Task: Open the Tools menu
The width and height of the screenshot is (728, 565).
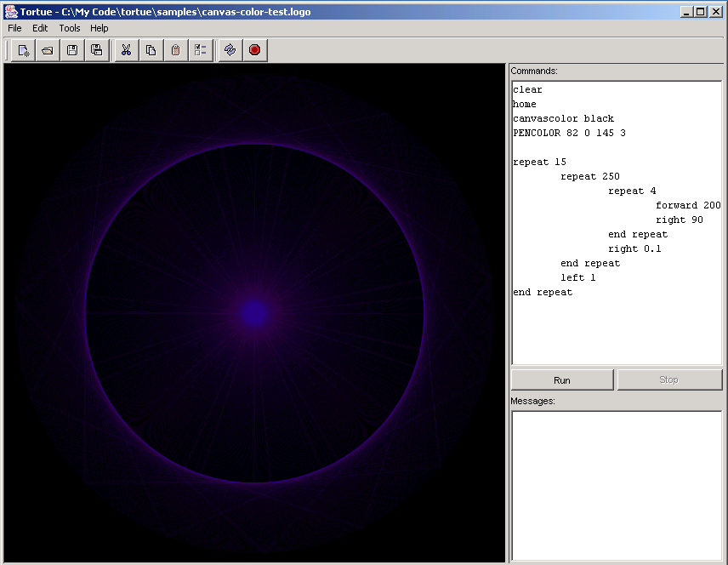Action: click(x=70, y=28)
